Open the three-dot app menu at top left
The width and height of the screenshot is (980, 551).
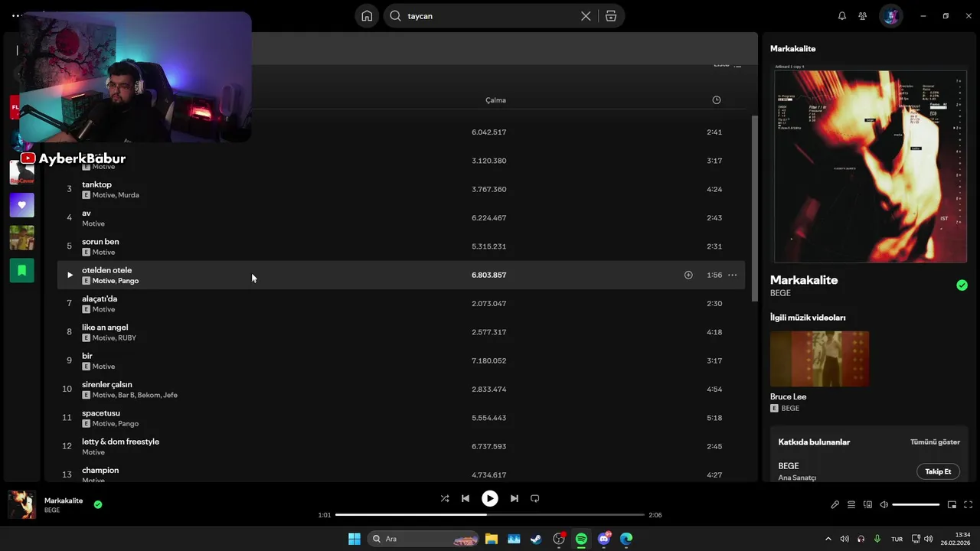16,15
